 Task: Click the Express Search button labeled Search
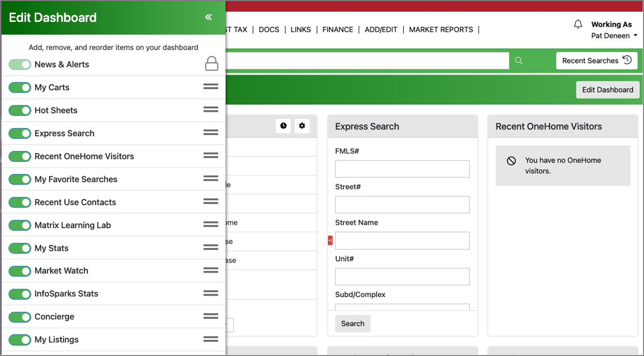(352, 323)
